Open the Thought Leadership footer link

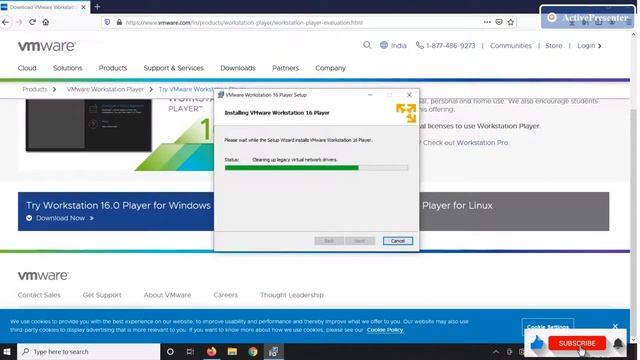292,295
